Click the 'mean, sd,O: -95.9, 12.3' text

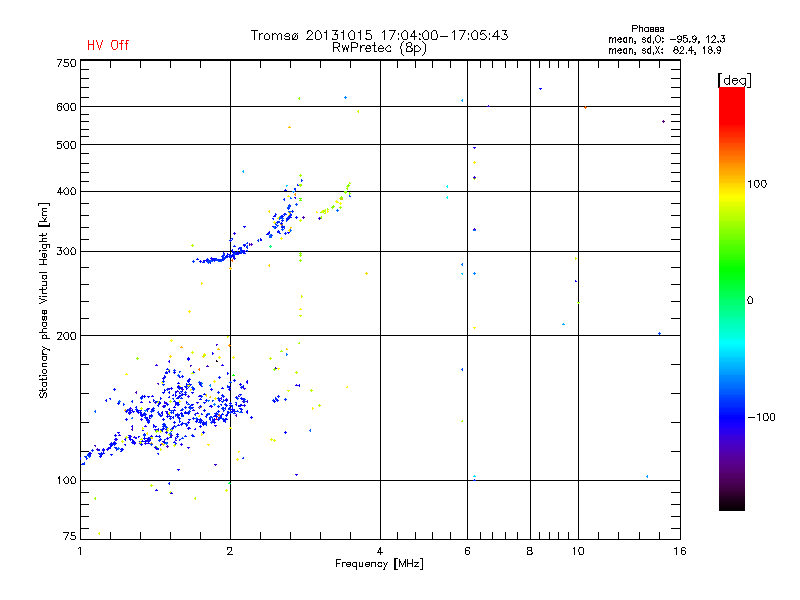click(666, 39)
